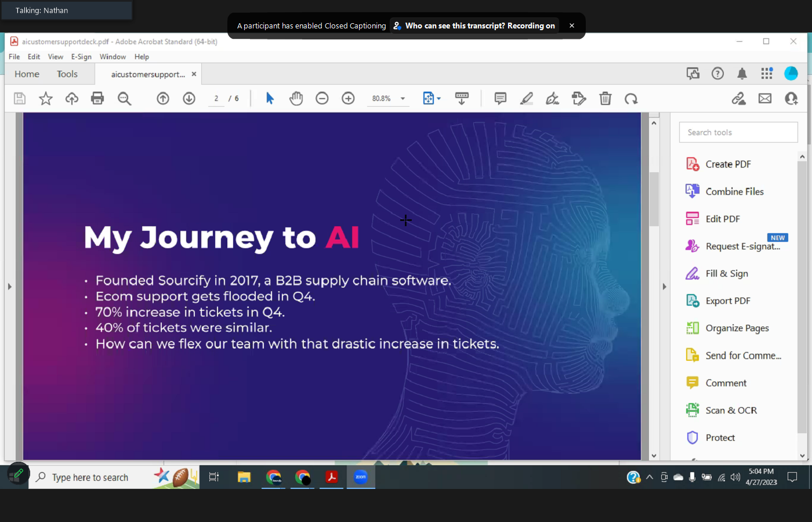
Task: Click the Print file icon
Action: (x=97, y=99)
